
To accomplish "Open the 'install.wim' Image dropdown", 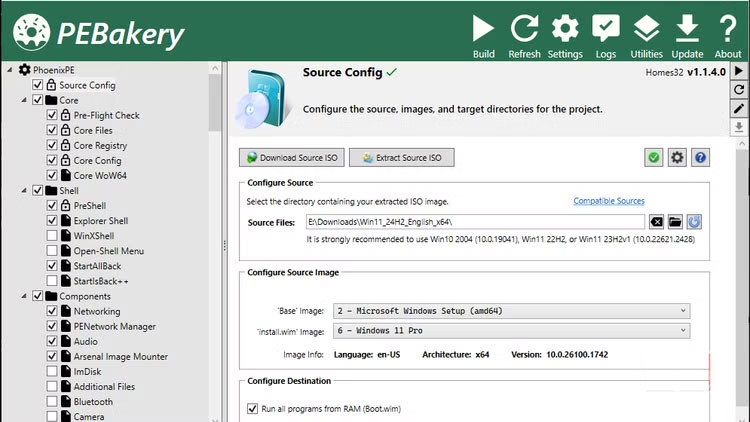I will click(511, 331).
